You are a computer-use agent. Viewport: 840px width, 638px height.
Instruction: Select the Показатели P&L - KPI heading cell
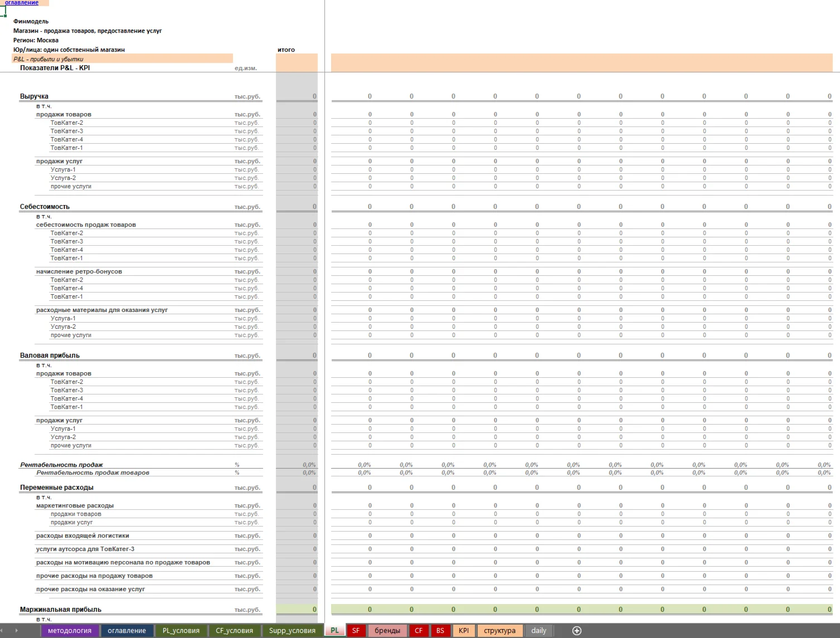[55, 68]
